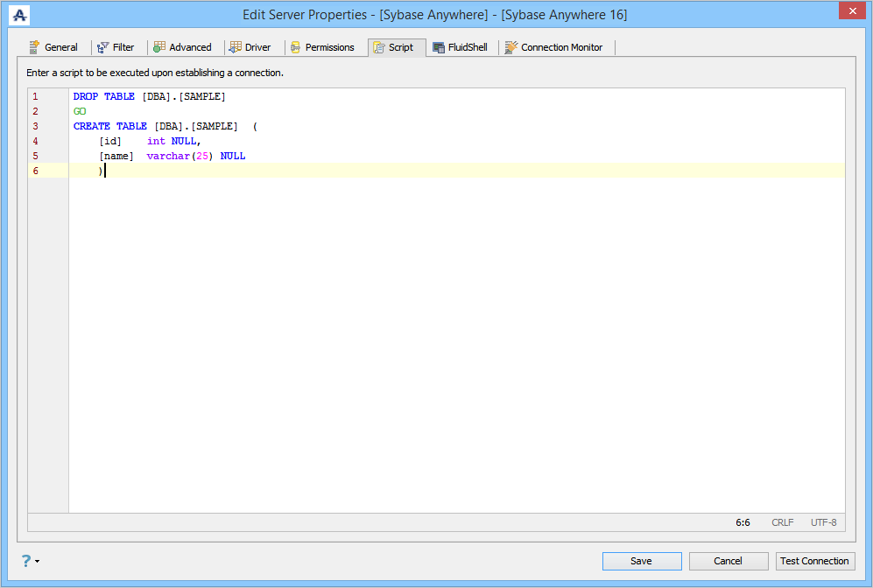Click NULL after int on line 4
The width and height of the screenshot is (873, 588).
point(184,141)
